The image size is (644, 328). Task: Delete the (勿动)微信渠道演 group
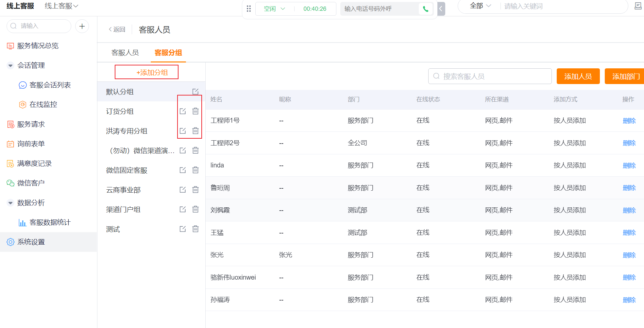coord(195,150)
